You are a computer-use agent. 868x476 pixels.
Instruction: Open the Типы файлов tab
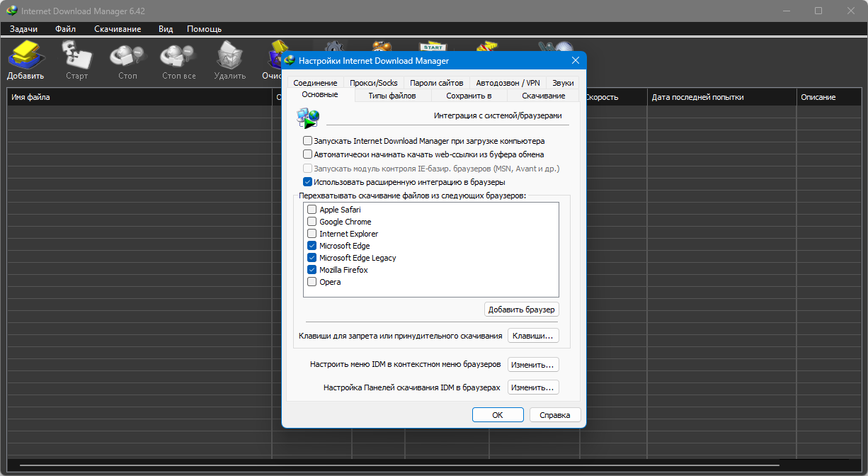click(392, 96)
